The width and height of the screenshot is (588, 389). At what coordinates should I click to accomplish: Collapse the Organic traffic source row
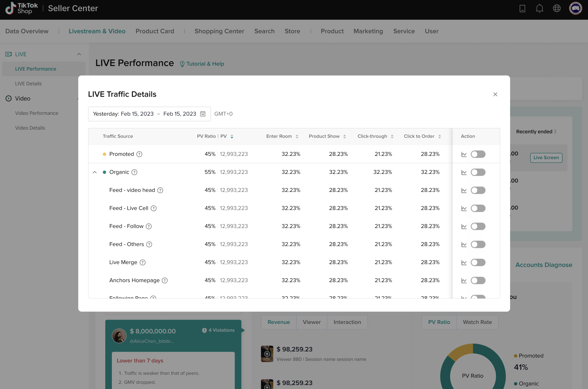(x=95, y=172)
